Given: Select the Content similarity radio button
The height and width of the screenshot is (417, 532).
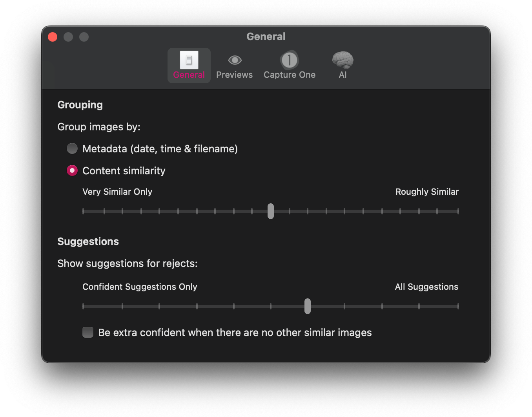Looking at the screenshot, I should pos(72,171).
